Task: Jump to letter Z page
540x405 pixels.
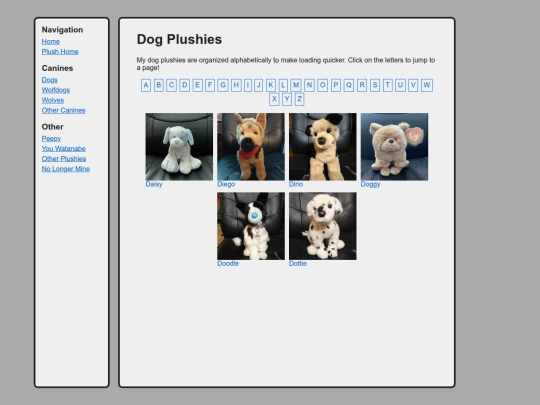Action: click(x=300, y=99)
